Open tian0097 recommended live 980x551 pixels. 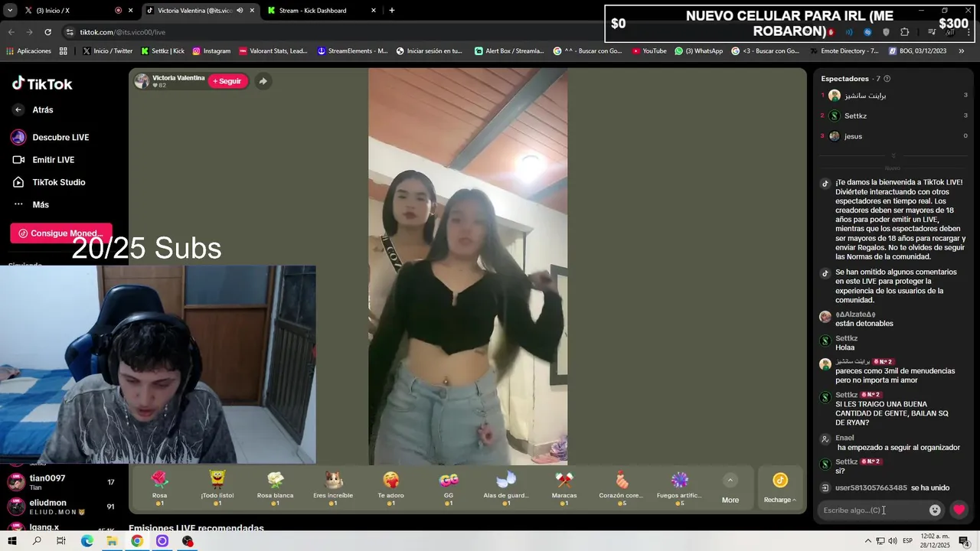point(61,482)
